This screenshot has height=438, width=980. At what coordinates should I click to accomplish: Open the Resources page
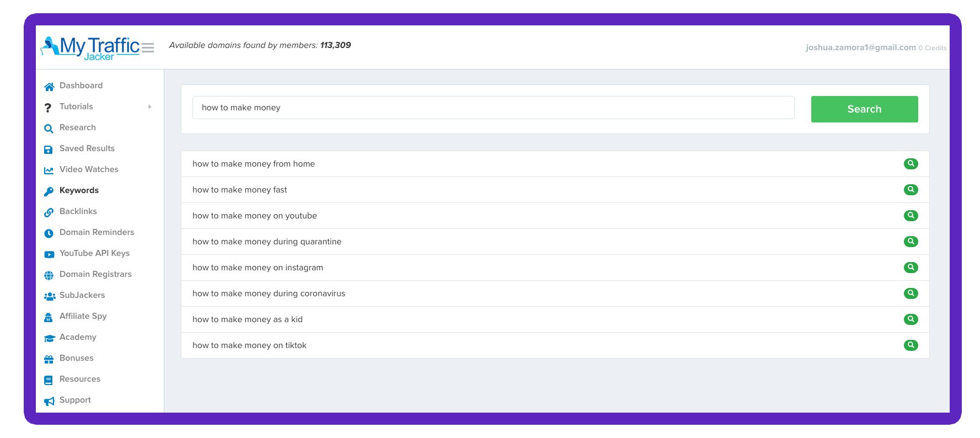point(80,379)
